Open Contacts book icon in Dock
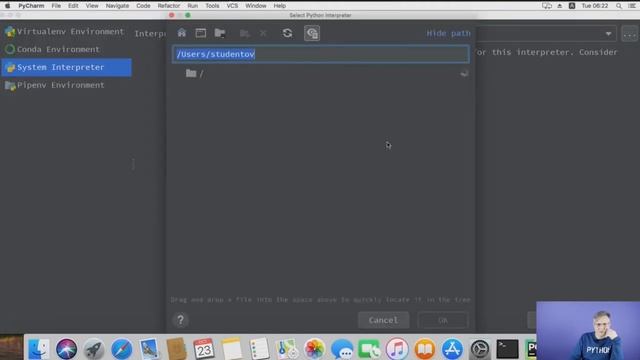640x360 pixels. [x=176, y=349]
